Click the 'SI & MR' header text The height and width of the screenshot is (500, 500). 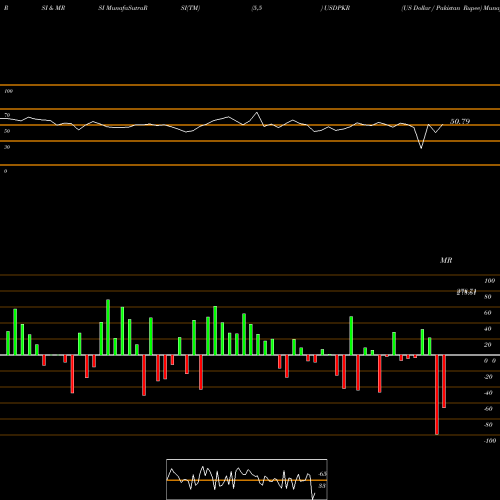(x=53, y=8)
